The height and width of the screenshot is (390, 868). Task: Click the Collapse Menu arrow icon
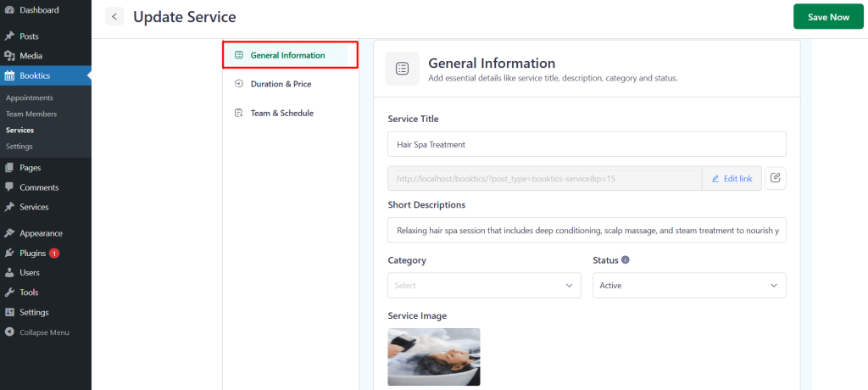click(8, 332)
